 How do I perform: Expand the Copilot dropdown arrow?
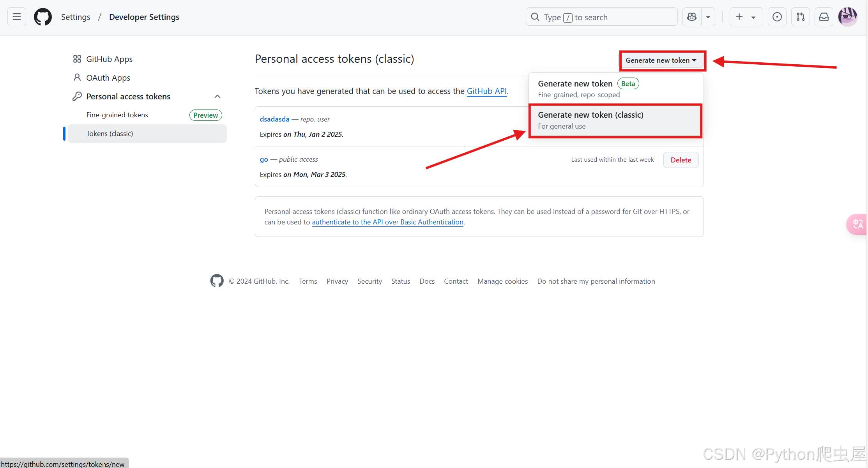(708, 17)
